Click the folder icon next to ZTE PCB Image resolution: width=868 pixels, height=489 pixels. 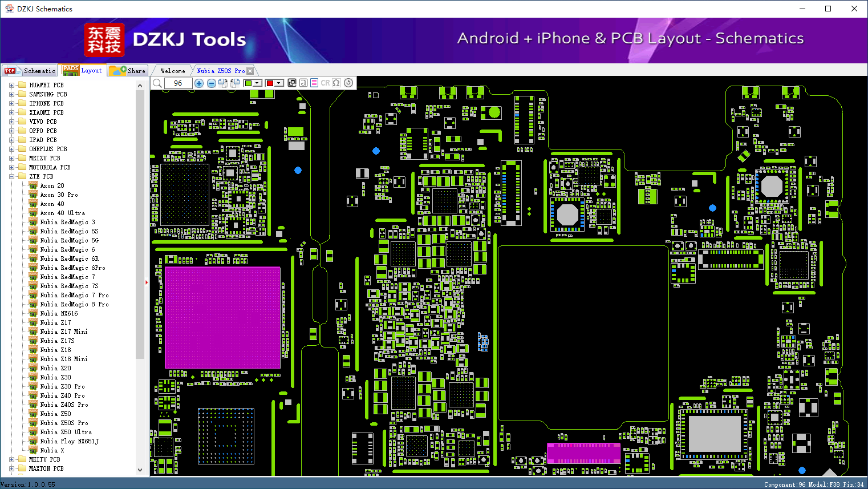point(22,176)
